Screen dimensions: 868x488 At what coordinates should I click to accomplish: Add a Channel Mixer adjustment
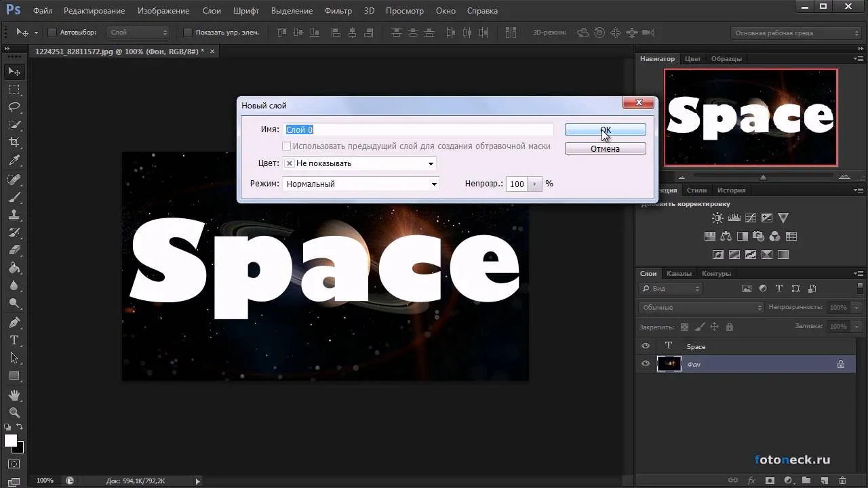[x=775, y=237]
